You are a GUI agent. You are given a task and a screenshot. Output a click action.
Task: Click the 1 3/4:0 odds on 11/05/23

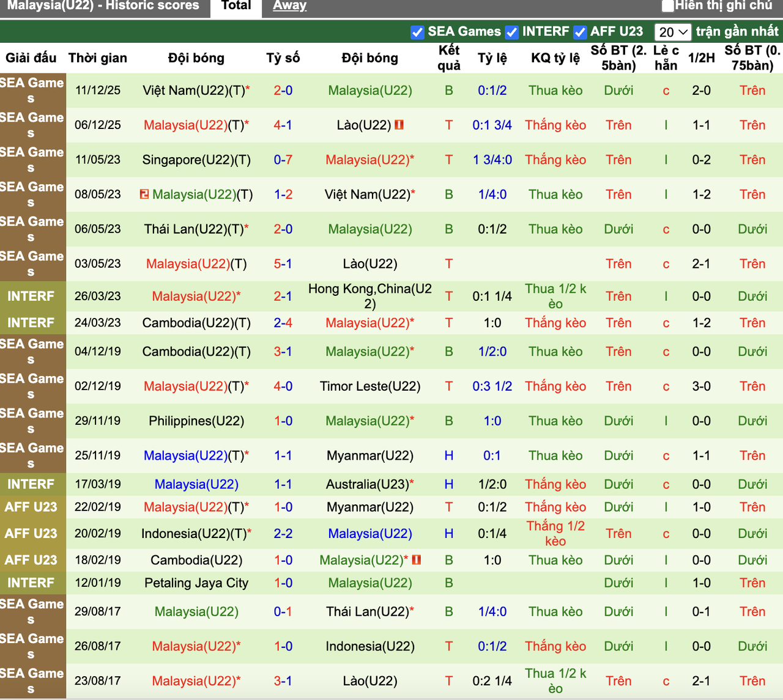(492, 160)
